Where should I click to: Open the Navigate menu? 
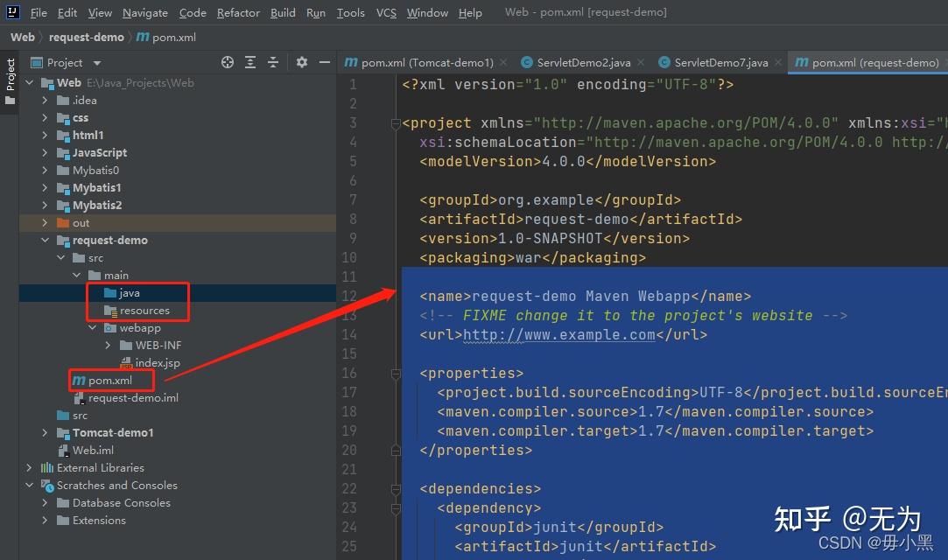(145, 12)
